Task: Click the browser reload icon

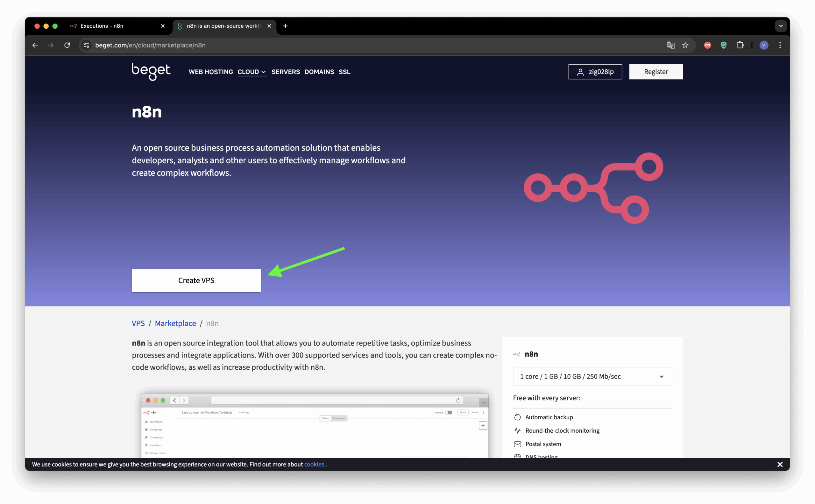Action: (x=67, y=45)
